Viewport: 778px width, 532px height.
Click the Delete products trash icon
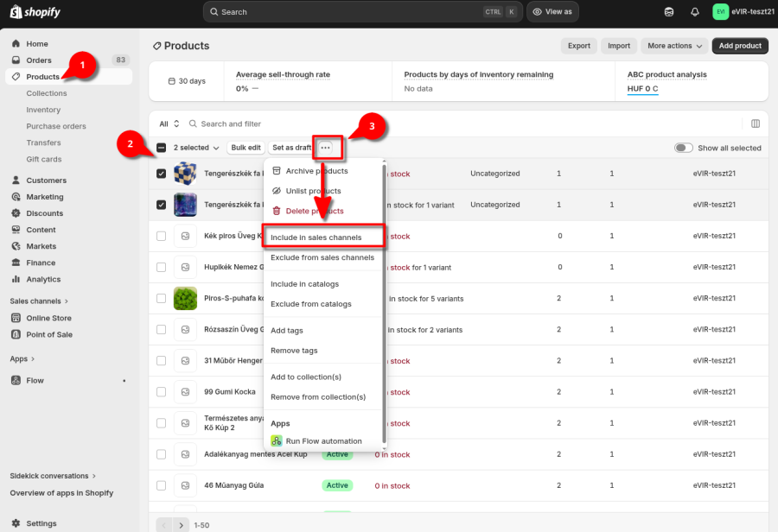[277, 211]
